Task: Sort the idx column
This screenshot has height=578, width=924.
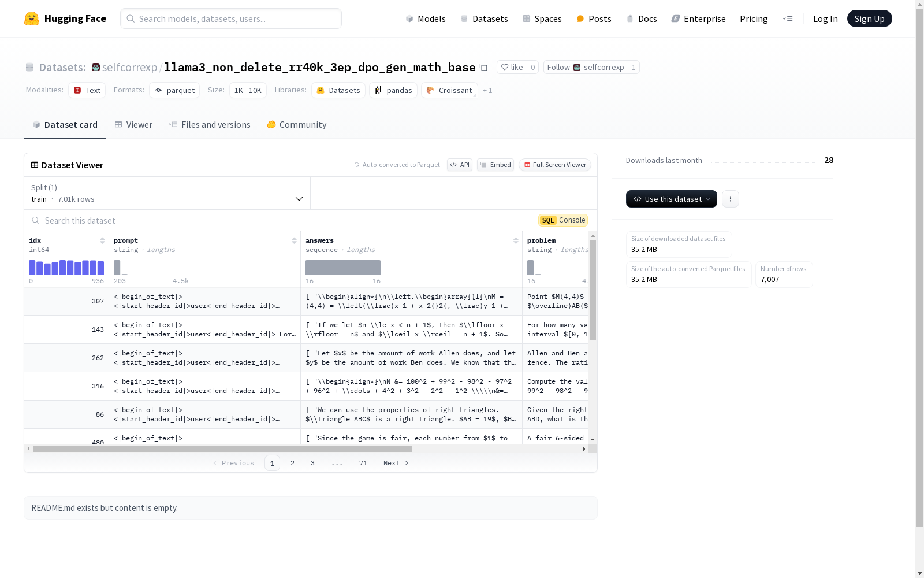Action: pyautogui.click(x=102, y=240)
